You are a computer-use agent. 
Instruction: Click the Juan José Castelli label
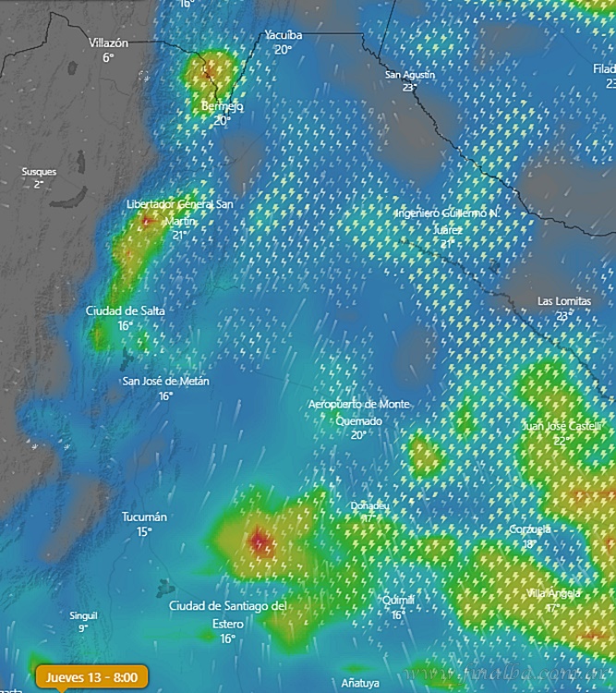coord(562,427)
